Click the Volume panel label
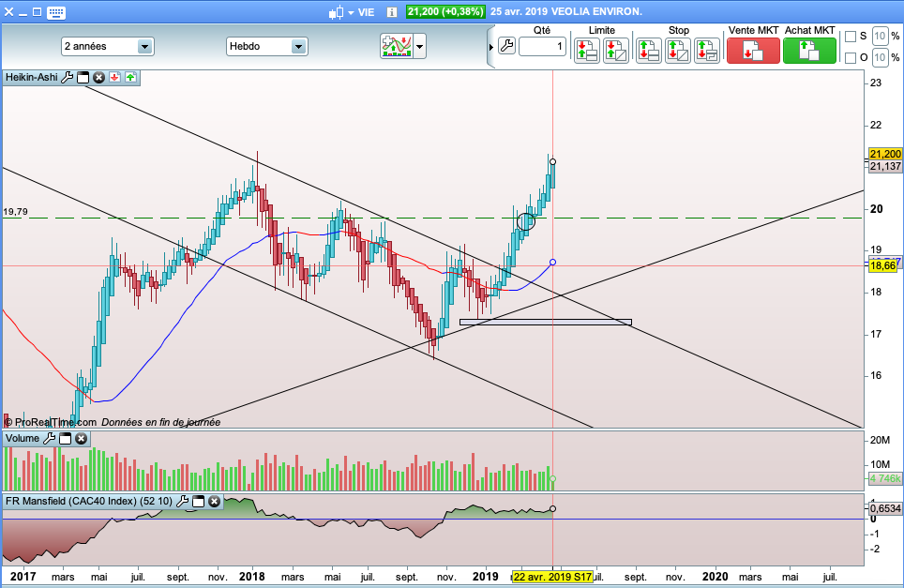This screenshot has height=588, width=904. pos(23,439)
